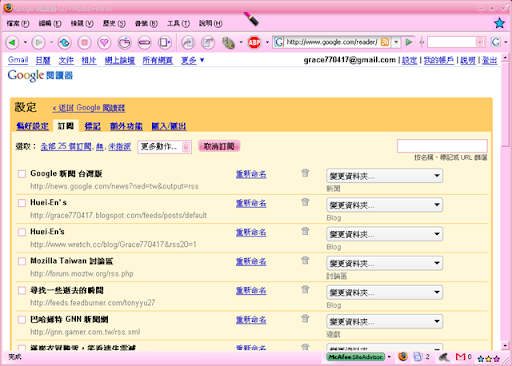The image size is (512, 366).
Task: Click trash icon for 巴哈姆特 GNN 新聞網
Action: [x=305, y=318]
